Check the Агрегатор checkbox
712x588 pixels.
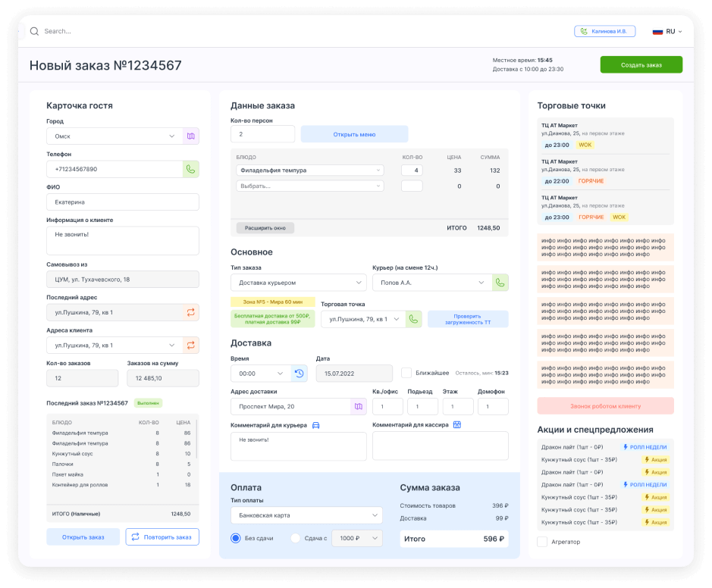click(x=542, y=542)
